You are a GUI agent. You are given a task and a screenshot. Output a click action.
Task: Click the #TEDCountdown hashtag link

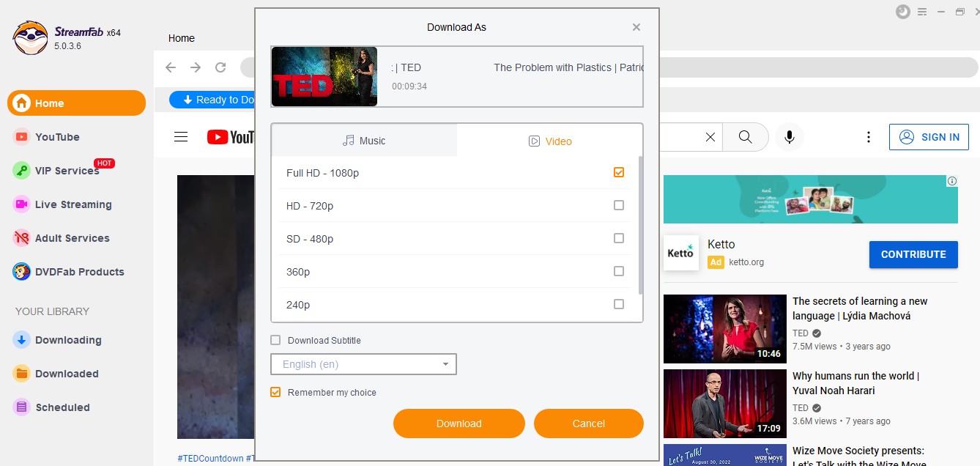(210, 459)
